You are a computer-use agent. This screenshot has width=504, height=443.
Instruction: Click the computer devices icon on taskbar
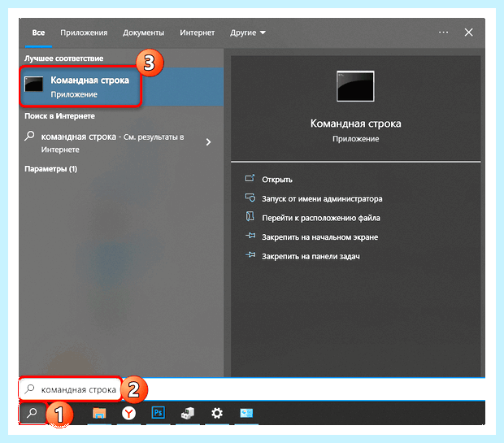coord(188,413)
